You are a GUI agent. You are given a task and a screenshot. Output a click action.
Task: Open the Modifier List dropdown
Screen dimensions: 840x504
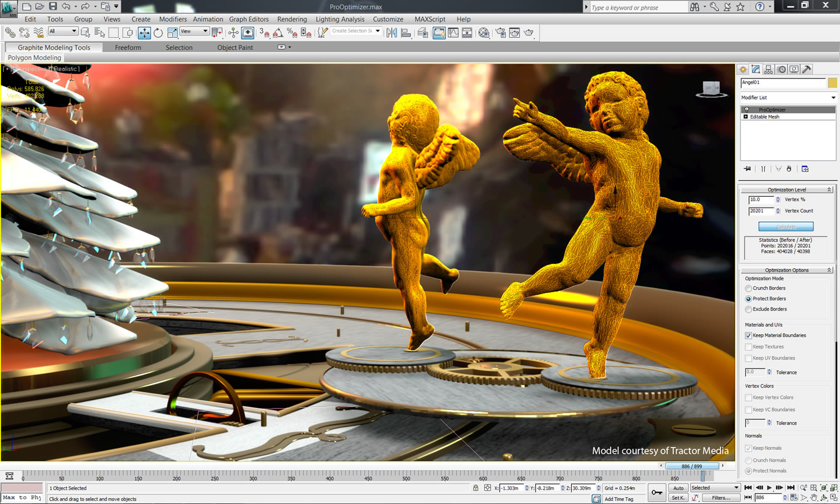point(788,97)
